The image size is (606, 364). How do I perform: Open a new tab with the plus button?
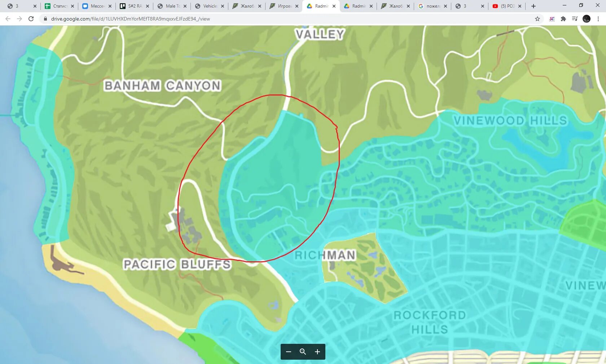(533, 6)
